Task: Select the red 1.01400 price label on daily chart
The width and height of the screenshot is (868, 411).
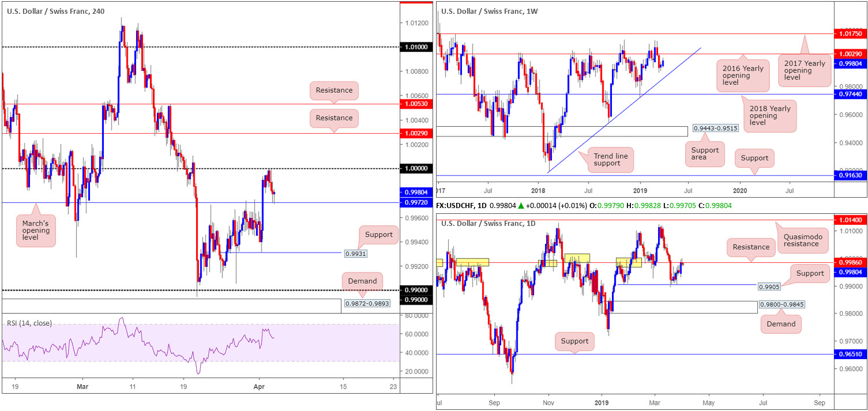Action: click(x=851, y=220)
